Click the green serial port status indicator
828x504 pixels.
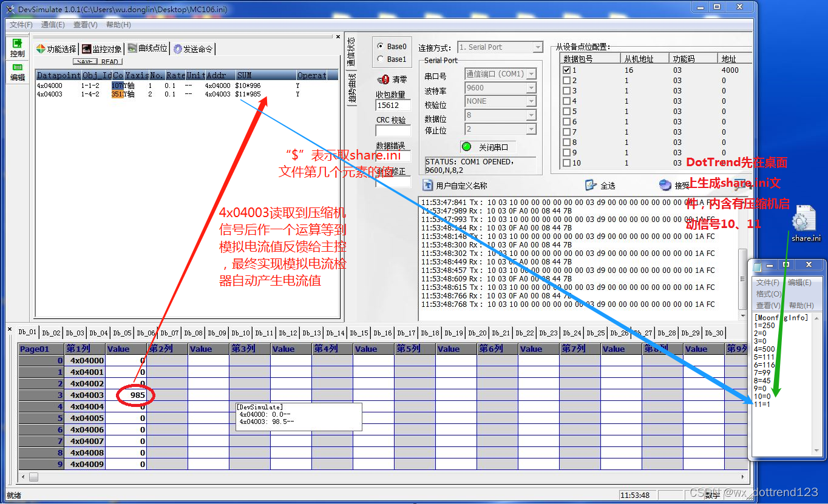click(x=466, y=147)
